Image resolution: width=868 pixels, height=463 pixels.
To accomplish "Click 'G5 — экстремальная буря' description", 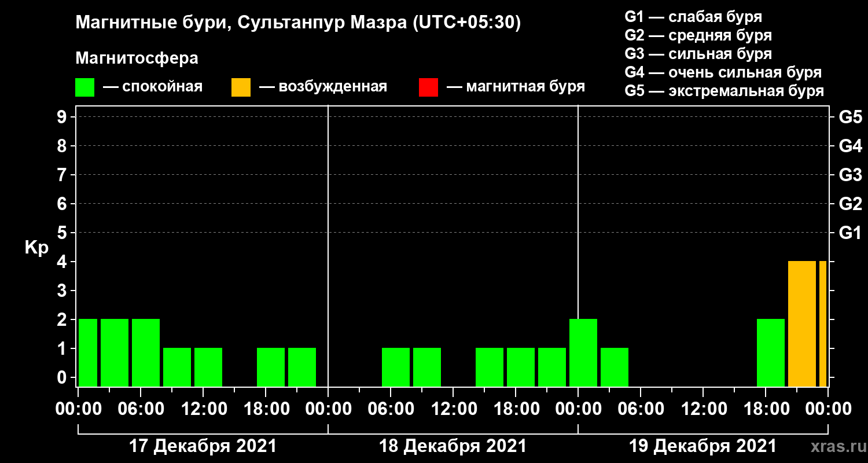I will pos(724,91).
